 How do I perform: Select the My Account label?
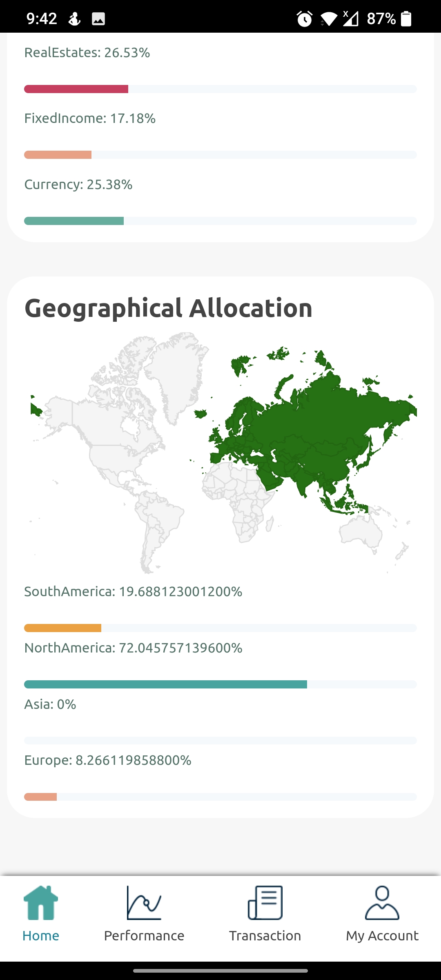[382, 935]
